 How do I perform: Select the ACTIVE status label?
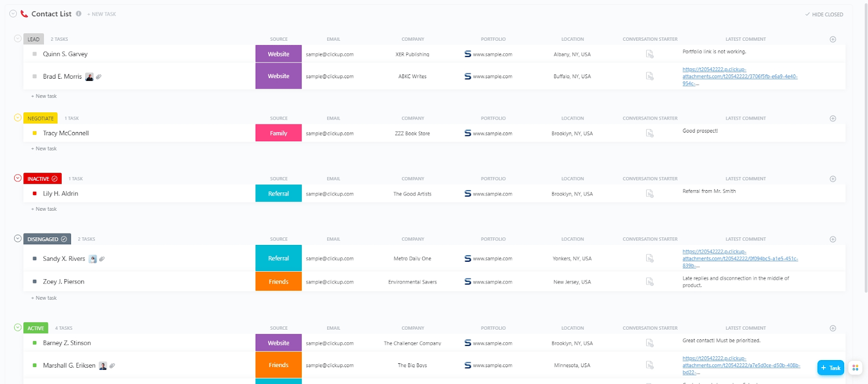click(x=36, y=328)
